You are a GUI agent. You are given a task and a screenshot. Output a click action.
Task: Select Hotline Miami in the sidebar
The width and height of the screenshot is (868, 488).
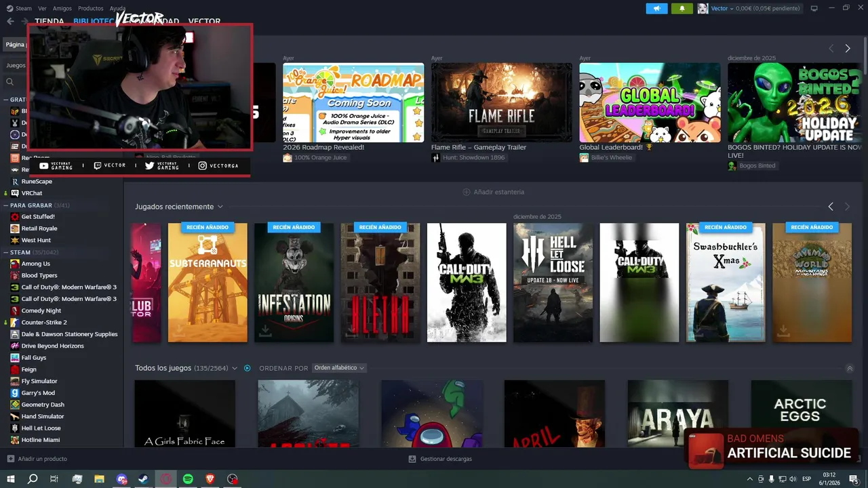41,440
